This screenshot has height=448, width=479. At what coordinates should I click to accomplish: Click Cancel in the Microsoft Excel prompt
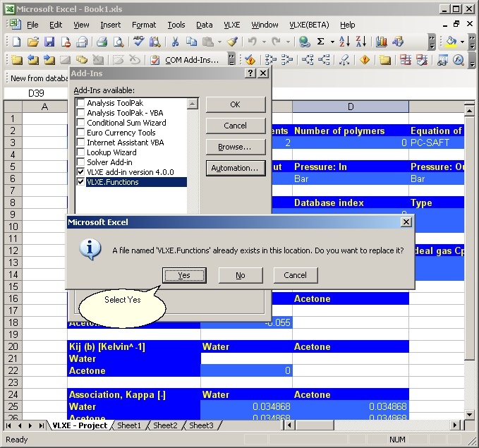click(296, 275)
